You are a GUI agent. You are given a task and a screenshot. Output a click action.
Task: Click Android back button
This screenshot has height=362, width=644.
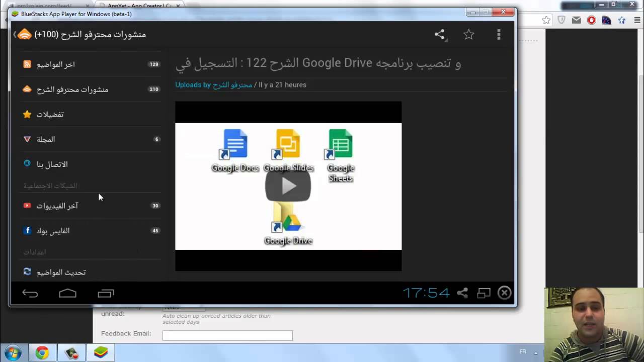pos(30,293)
